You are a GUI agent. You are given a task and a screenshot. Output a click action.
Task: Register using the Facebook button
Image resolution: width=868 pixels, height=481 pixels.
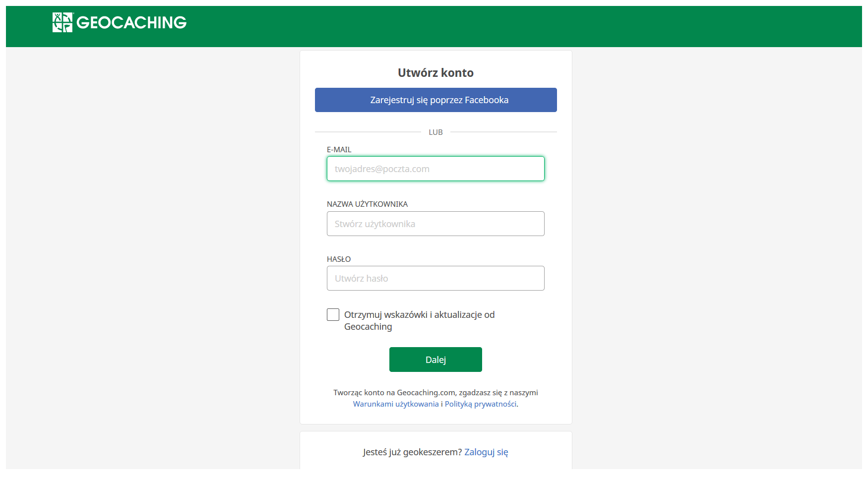[435, 100]
